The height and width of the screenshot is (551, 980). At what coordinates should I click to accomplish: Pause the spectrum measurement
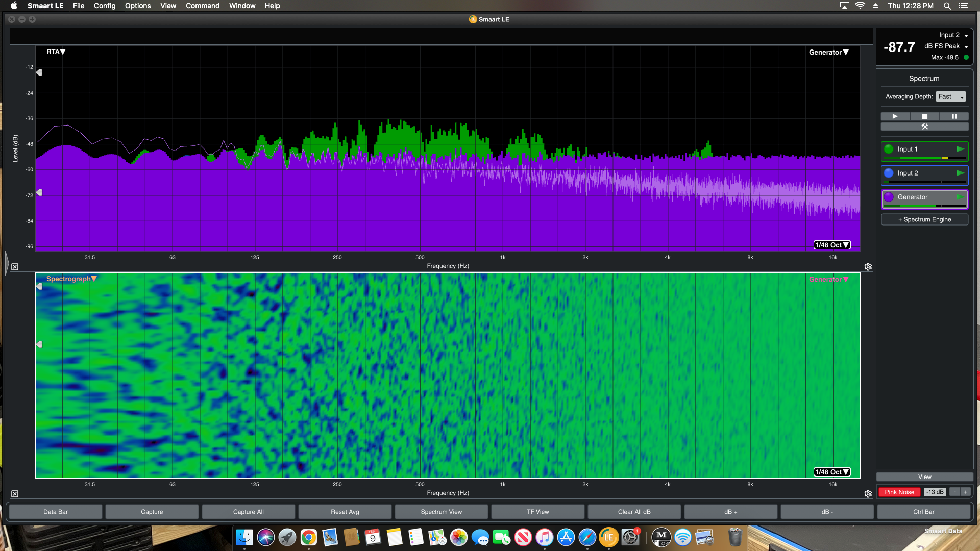click(954, 116)
